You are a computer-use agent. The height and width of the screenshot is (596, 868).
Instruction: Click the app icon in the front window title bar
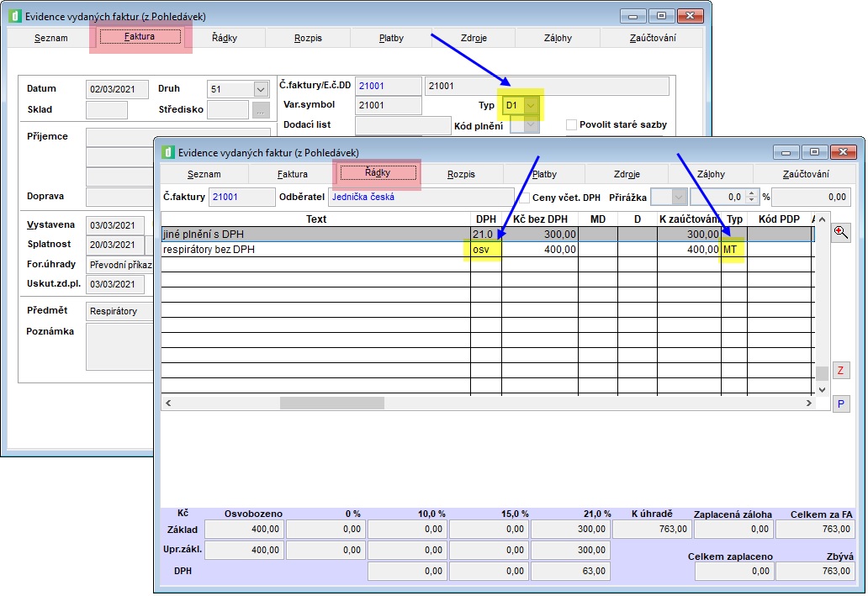click(168, 152)
